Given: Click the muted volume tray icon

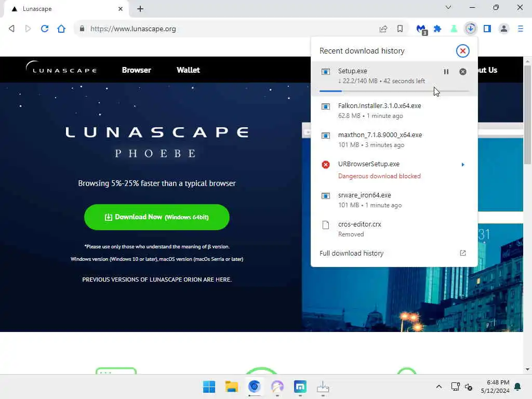Looking at the screenshot, I should pyautogui.click(x=469, y=387).
